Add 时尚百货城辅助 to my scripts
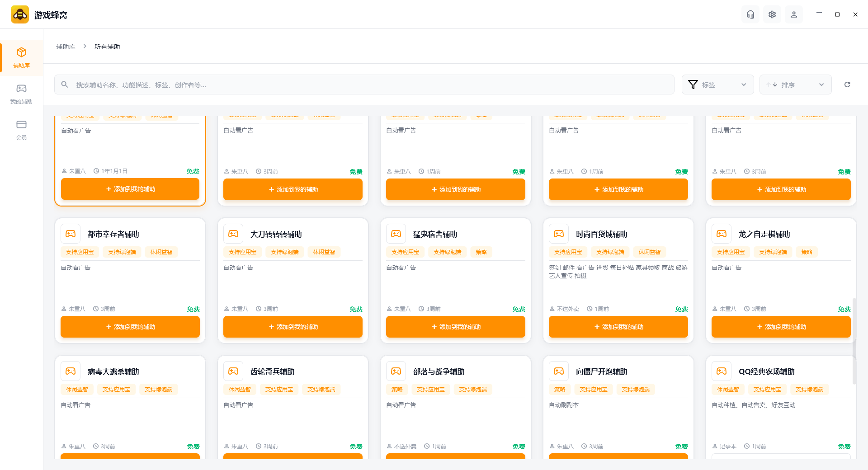 [x=618, y=327]
